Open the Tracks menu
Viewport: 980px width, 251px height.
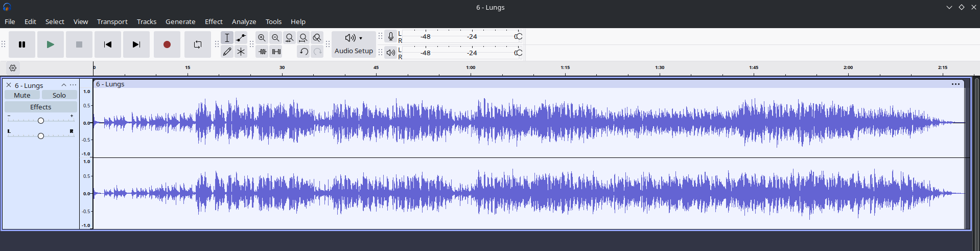pyautogui.click(x=147, y=21)
